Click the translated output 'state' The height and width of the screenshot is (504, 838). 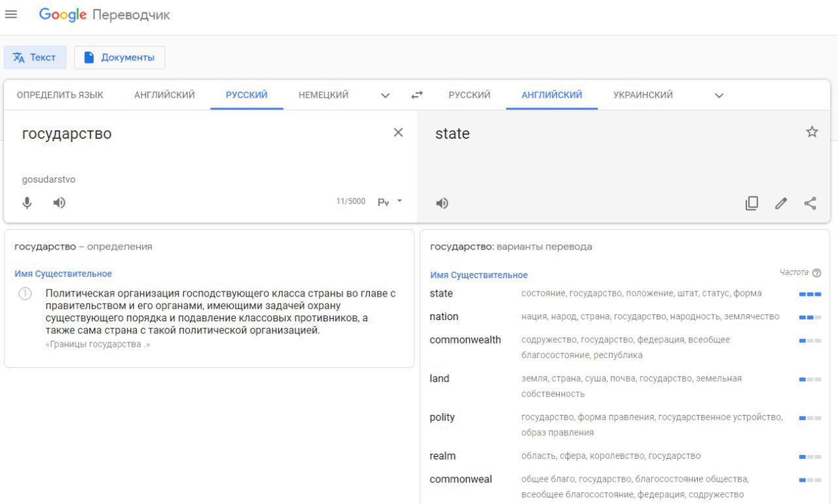coord(452,134)
